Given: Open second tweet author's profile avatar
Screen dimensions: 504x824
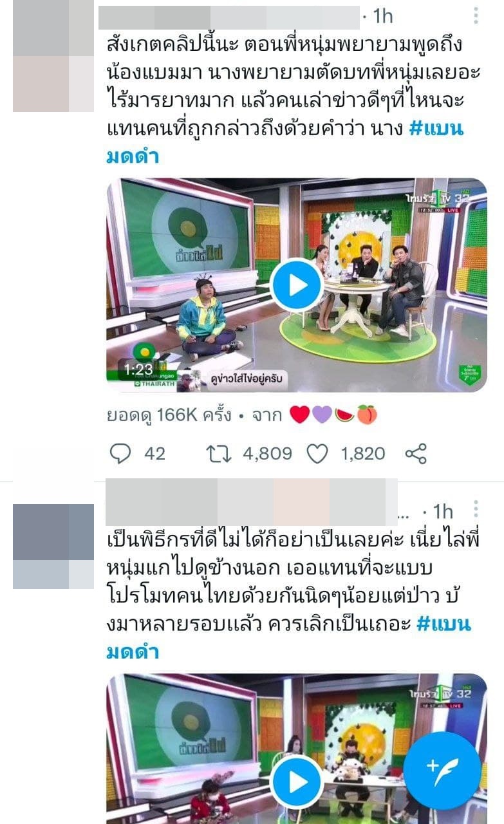Looking at the screenshot, I should [x=53, y=546].
